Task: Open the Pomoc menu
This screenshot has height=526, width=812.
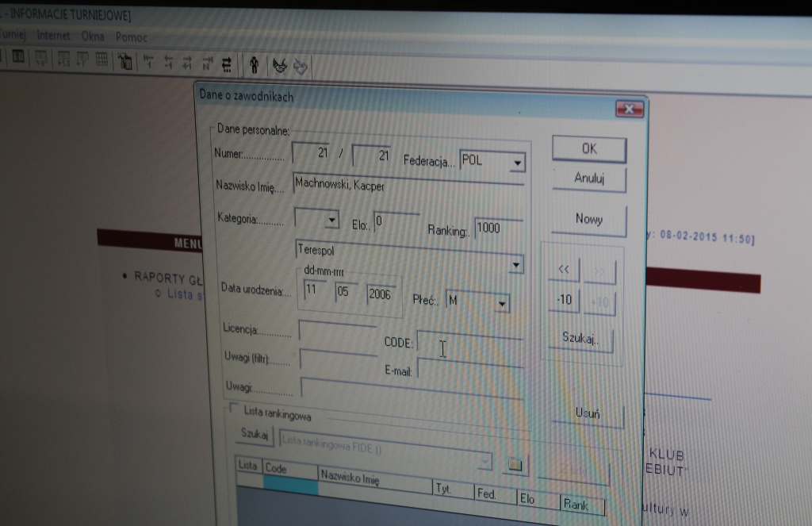Action: [132, 37]
